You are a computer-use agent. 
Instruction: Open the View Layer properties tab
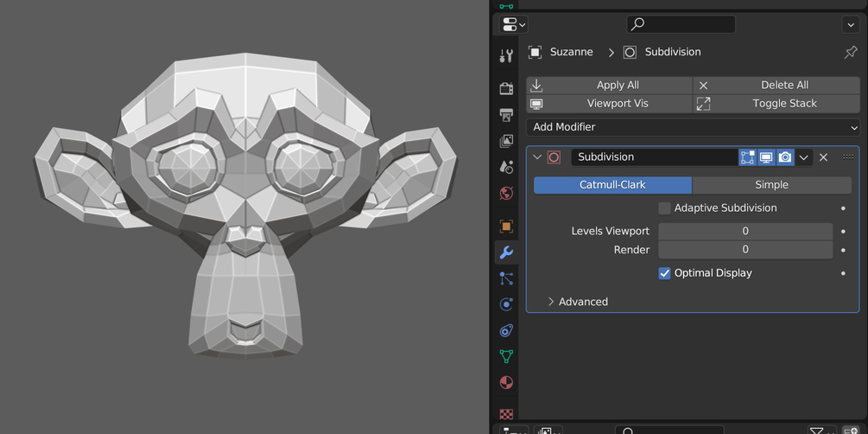(506, 141)
